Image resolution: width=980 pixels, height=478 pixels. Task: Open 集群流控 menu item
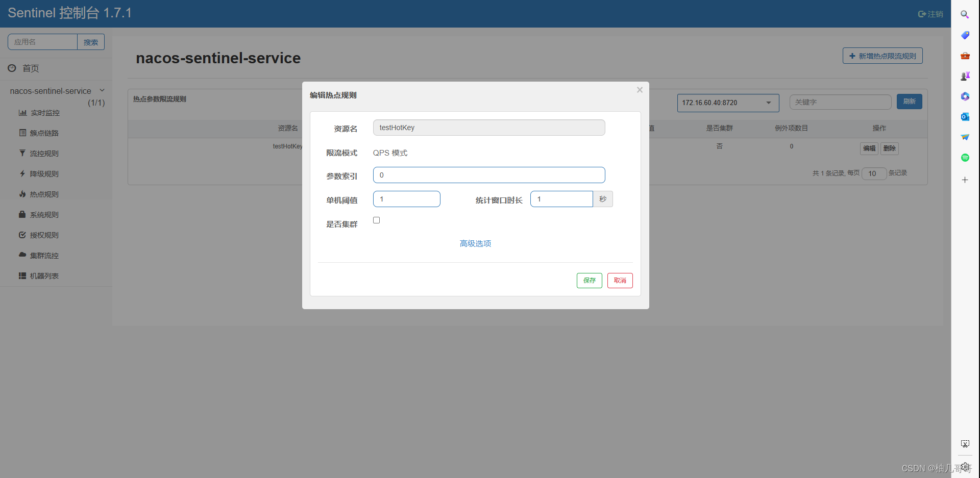[44, 256]
